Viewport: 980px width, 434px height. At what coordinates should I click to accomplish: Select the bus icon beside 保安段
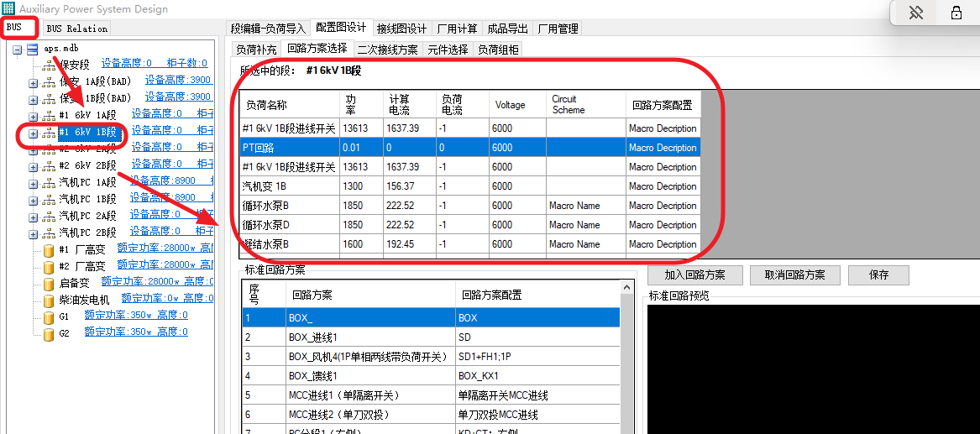pyautogui.click(x=49, y=65)
